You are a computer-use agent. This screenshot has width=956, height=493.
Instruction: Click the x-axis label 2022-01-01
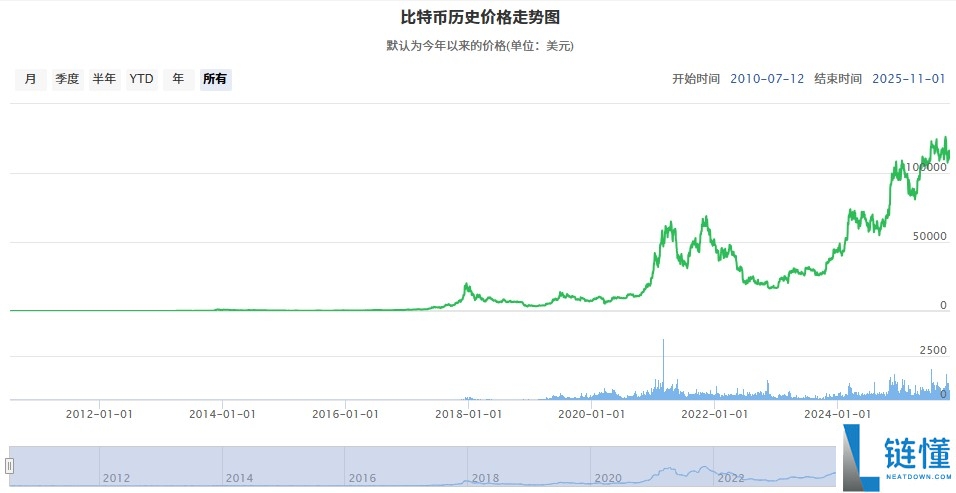714,414
